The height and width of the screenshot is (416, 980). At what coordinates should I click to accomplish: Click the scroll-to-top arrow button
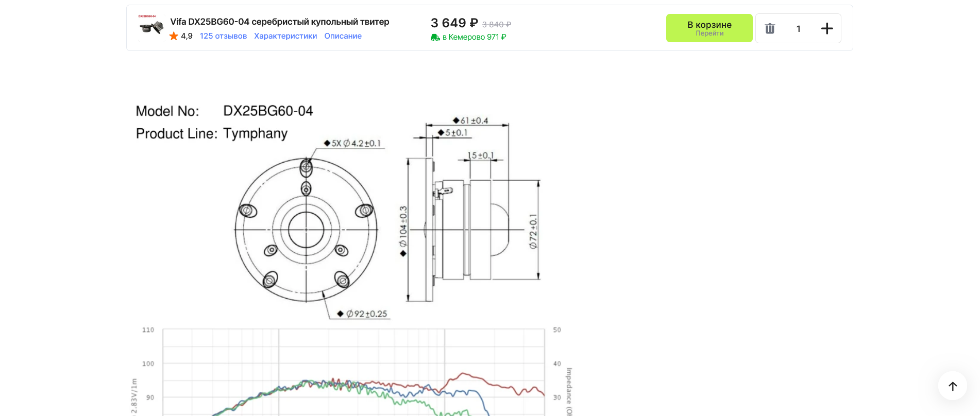pyautogui.click(x=952, y=386)
